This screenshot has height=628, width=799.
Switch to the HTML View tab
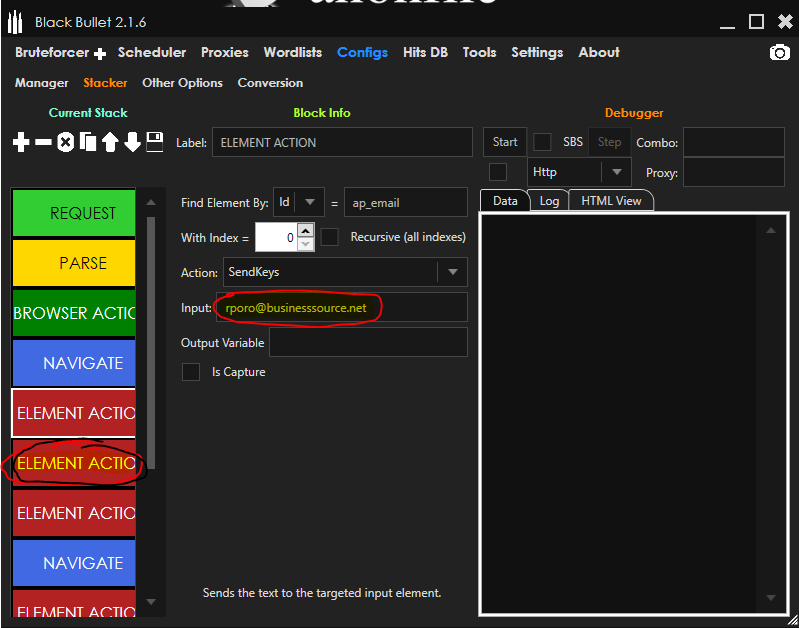pos(611,200)
